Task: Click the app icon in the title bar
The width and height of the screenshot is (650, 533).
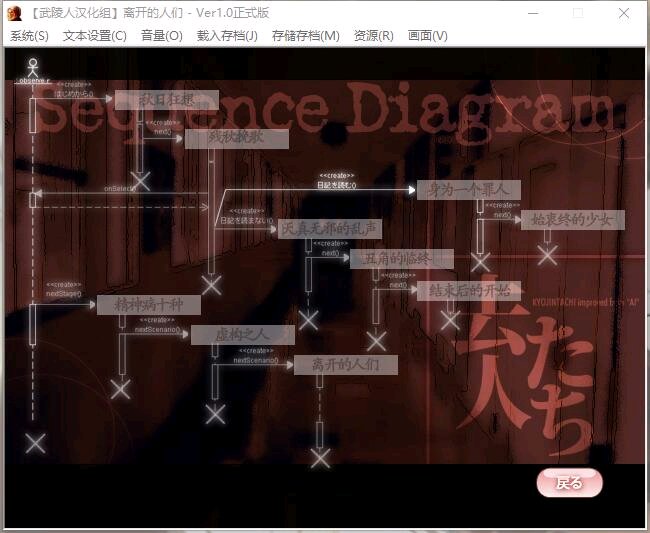Action: click(x=15, y=13)
